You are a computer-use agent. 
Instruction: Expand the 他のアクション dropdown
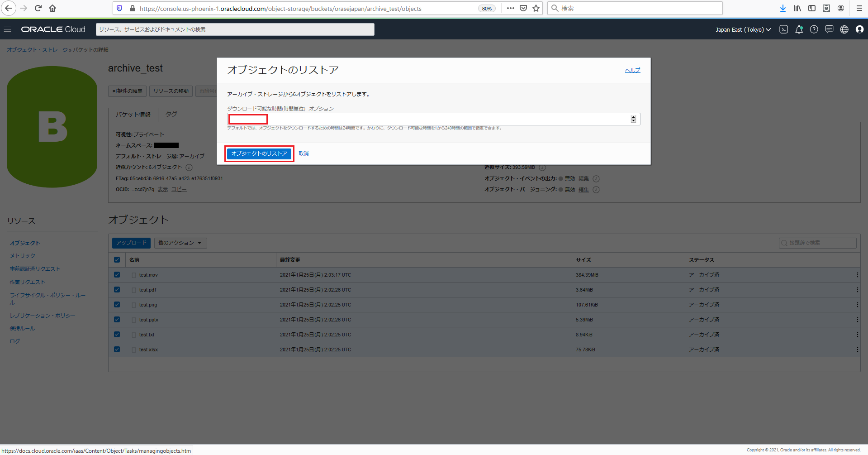[x=180, y=243]
